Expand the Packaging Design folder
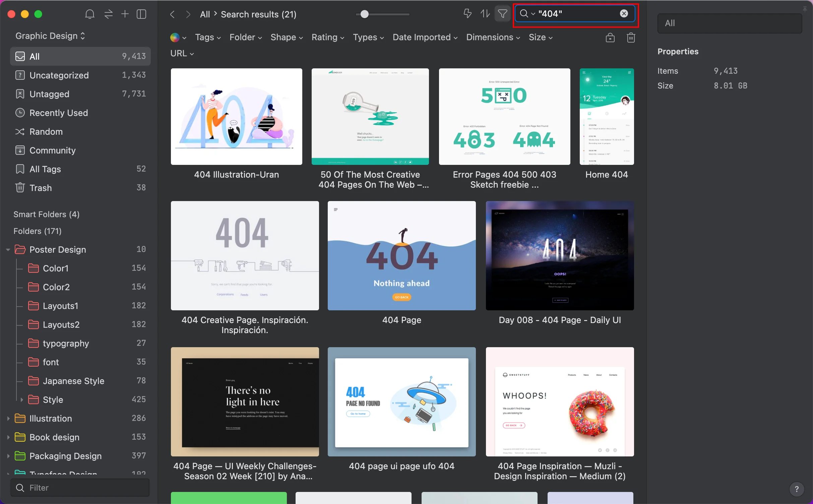 coord(8,456)
